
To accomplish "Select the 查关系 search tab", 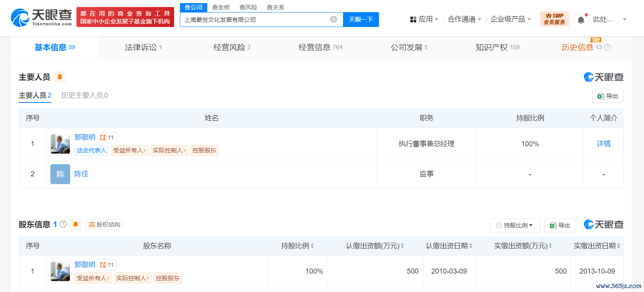I will pyautogui.click(x=276, y=7).
